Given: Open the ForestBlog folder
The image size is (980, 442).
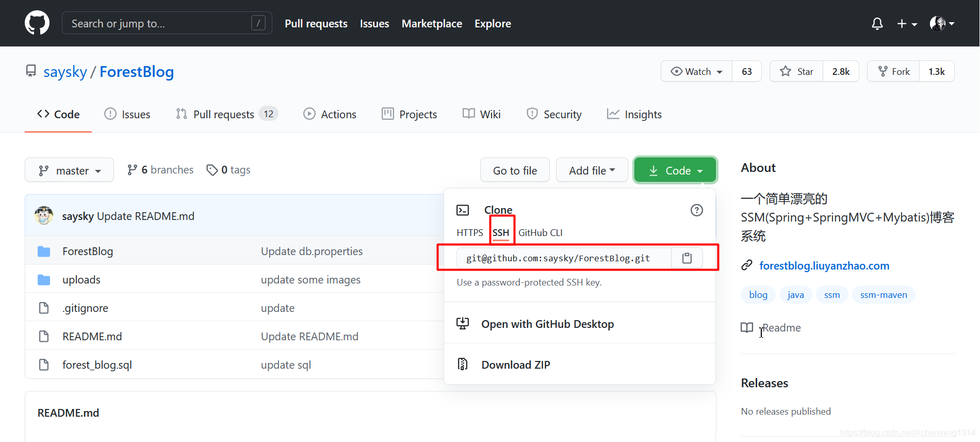Looking at the screenshot, I should [x=88, y=251].
